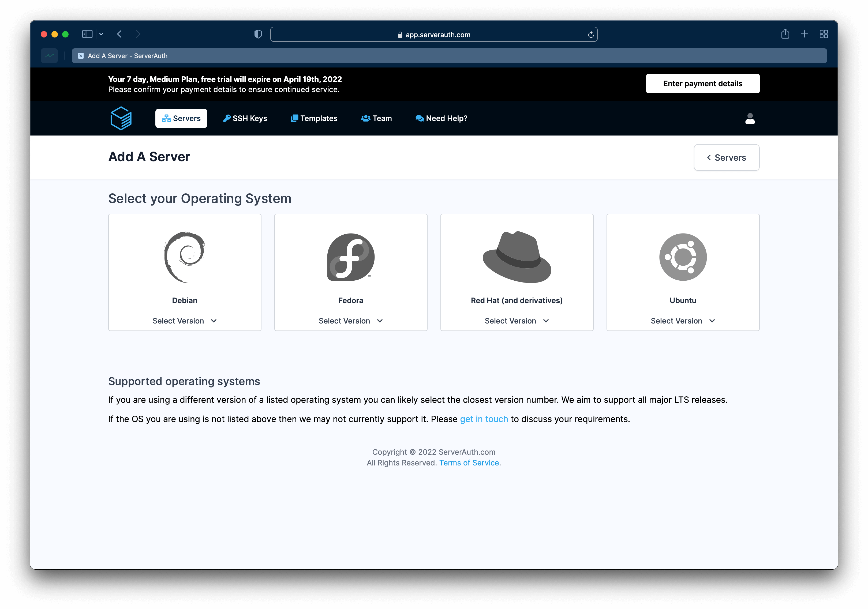Open the SSH Keys navigation tab
Screen dimensions: 868x609
click(245, 118)
